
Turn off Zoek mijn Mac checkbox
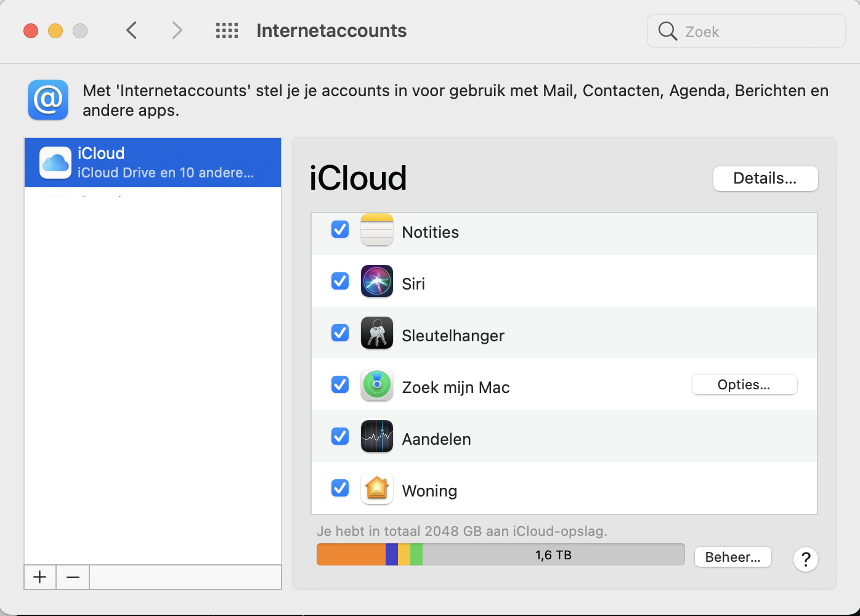[x=340, y=385]
